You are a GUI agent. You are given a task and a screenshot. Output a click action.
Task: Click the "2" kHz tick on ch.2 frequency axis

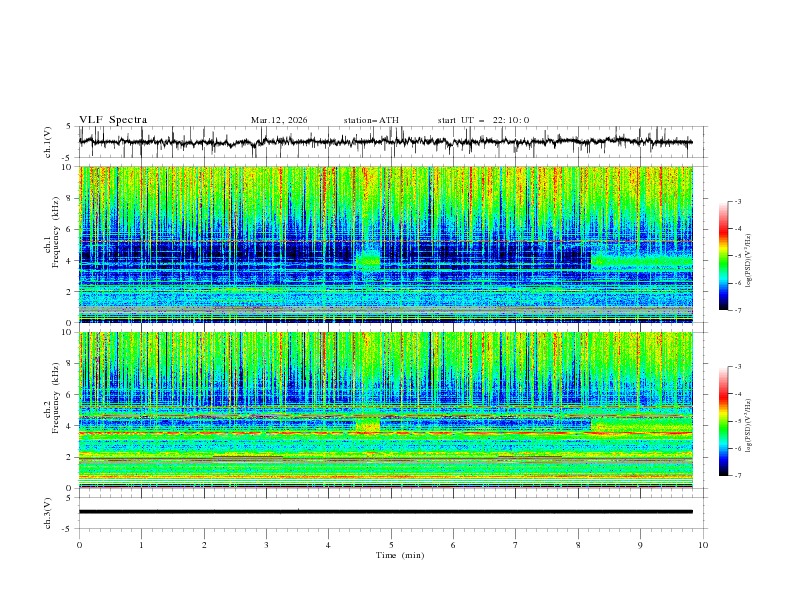tap(71, 457)
